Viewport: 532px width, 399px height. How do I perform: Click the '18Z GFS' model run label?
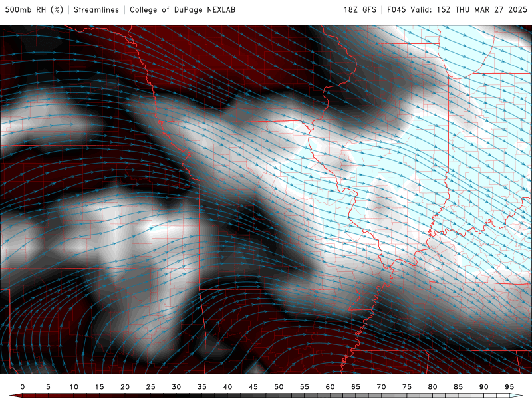(360, 9)
